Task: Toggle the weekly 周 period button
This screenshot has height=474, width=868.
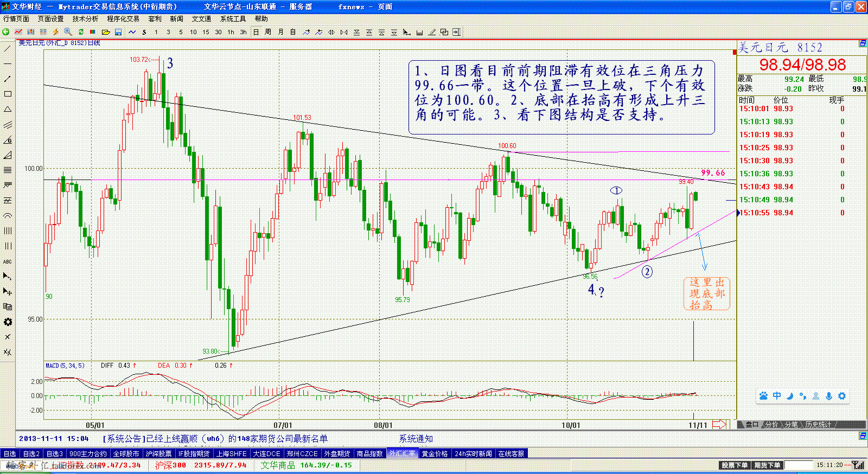Action: point(268,32)
